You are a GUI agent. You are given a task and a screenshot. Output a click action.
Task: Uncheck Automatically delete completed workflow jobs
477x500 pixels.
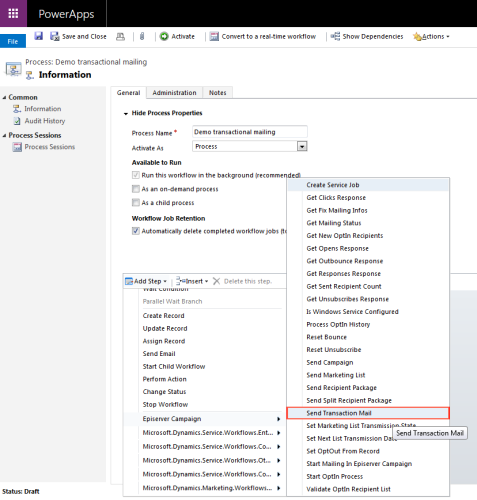pos(136,231)
